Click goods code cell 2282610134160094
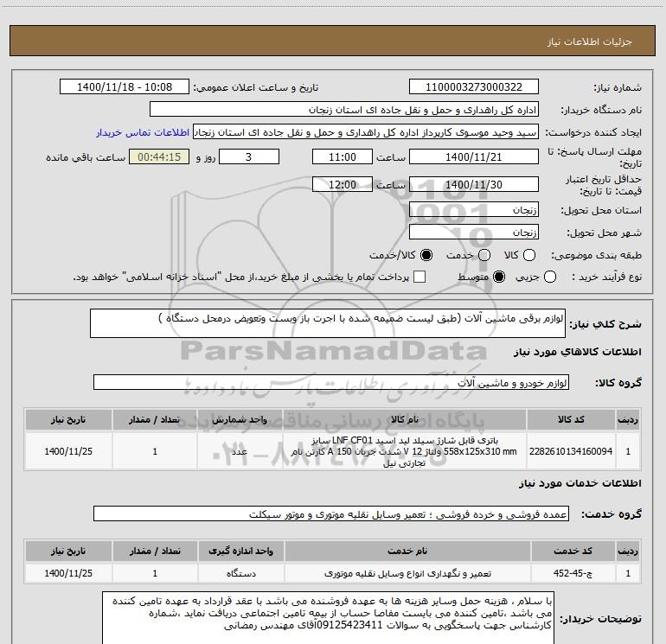The width and height of the screenshot is (666, 644). click(571, 451)
